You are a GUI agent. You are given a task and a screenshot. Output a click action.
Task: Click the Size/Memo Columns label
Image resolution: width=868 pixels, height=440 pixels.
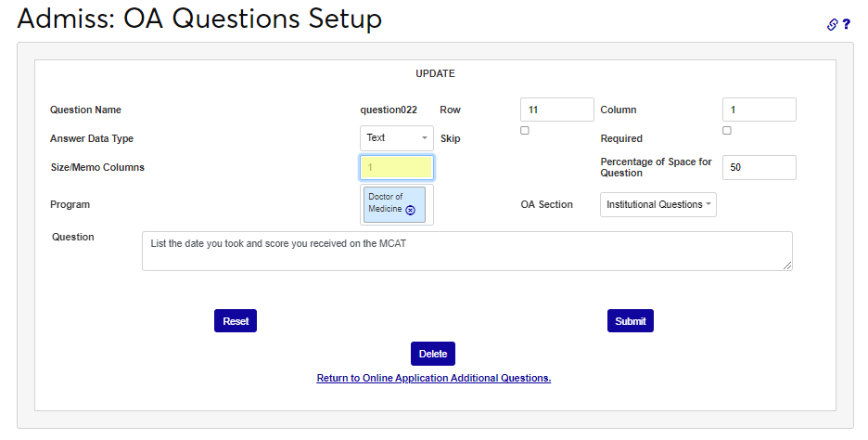coord(97,167)
